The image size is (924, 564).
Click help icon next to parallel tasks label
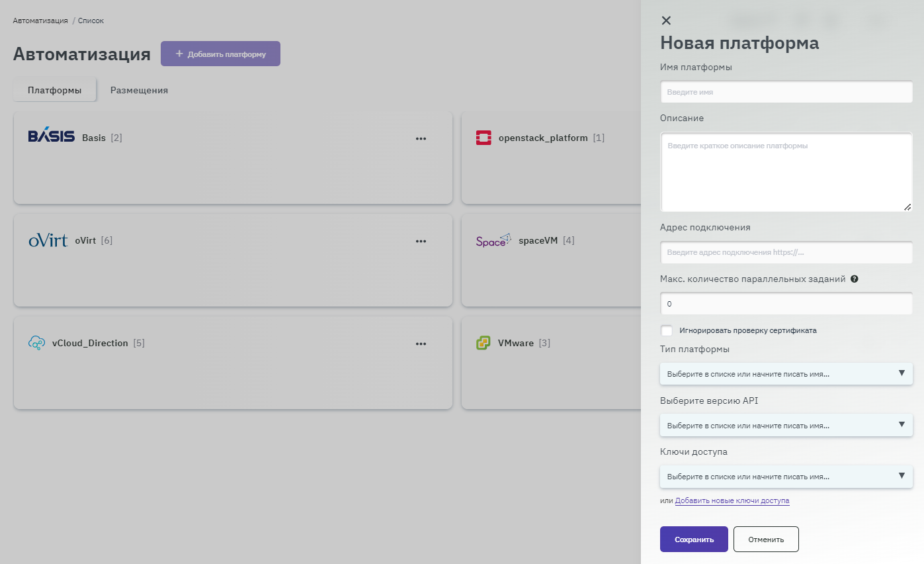coord(855,279)
